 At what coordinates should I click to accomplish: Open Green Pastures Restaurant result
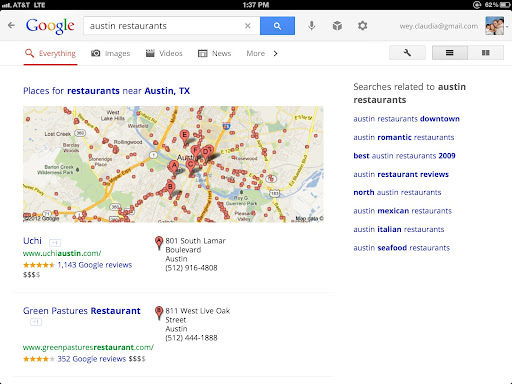point(82,311)
